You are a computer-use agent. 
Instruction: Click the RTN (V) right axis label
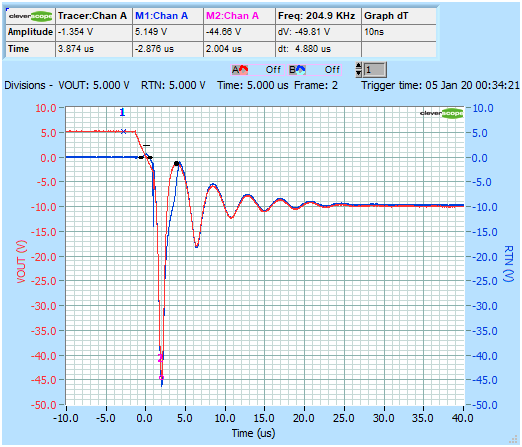tap(508, 264)
